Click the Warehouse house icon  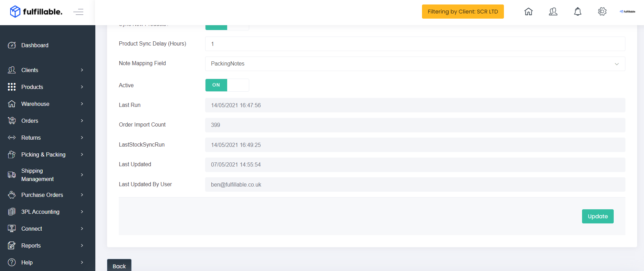(12, 104)
